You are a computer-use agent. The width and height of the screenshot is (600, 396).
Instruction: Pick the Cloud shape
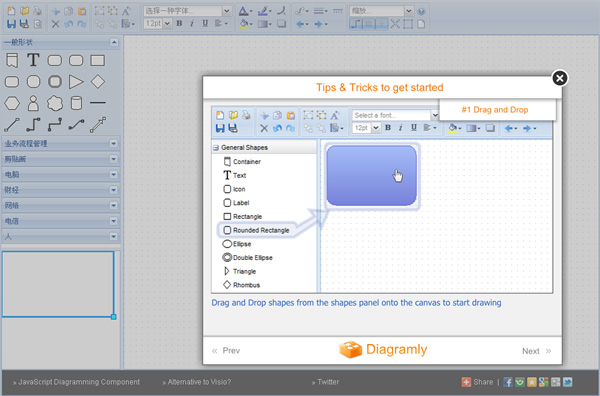(x=55, y=103)
